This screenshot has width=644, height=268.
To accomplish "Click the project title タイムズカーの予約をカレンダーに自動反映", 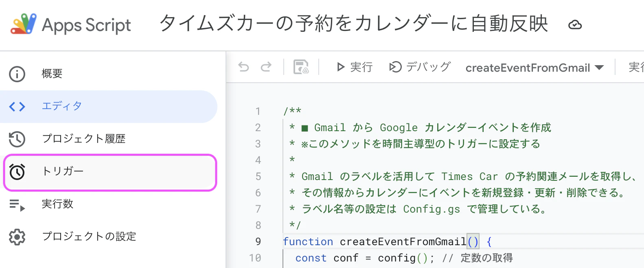I will [x=354, y=24].
